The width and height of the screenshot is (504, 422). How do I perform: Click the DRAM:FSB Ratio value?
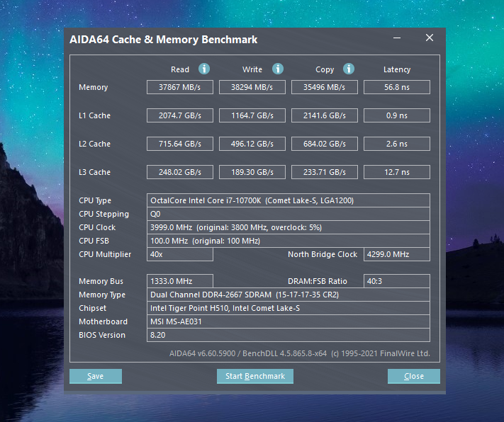tap(397, 281)
